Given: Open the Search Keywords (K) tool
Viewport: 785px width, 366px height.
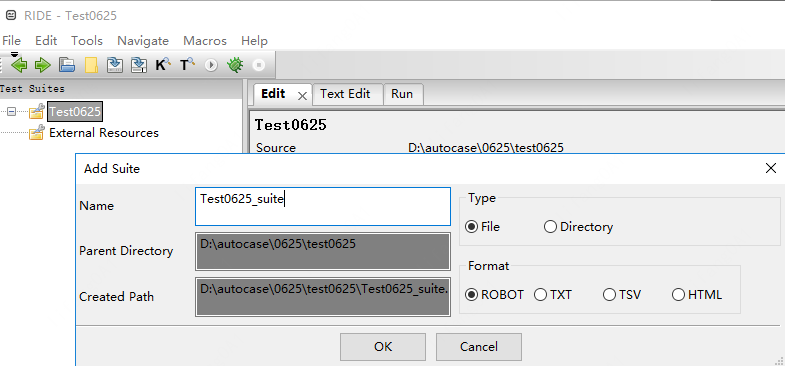Looking at the screenshot, I should pos(163,65).
